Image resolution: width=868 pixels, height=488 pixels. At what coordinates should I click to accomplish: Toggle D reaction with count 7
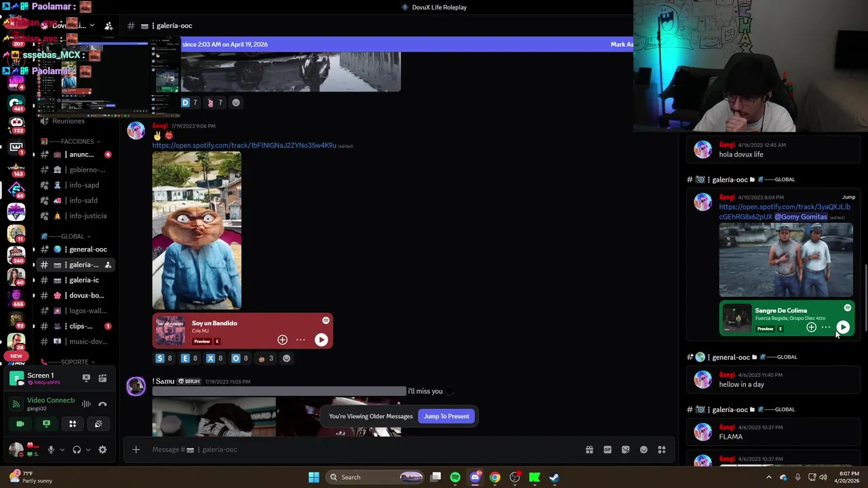click(x=189, y=102)
